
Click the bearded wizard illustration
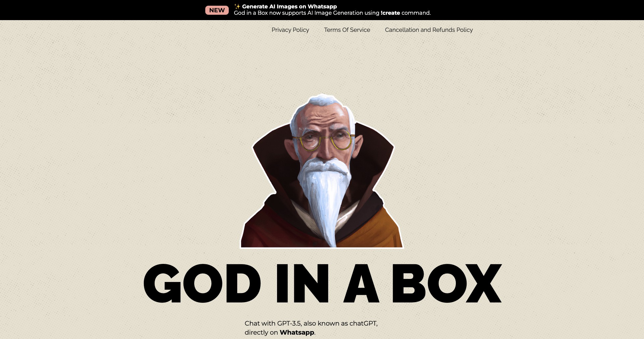coord(322,171)
